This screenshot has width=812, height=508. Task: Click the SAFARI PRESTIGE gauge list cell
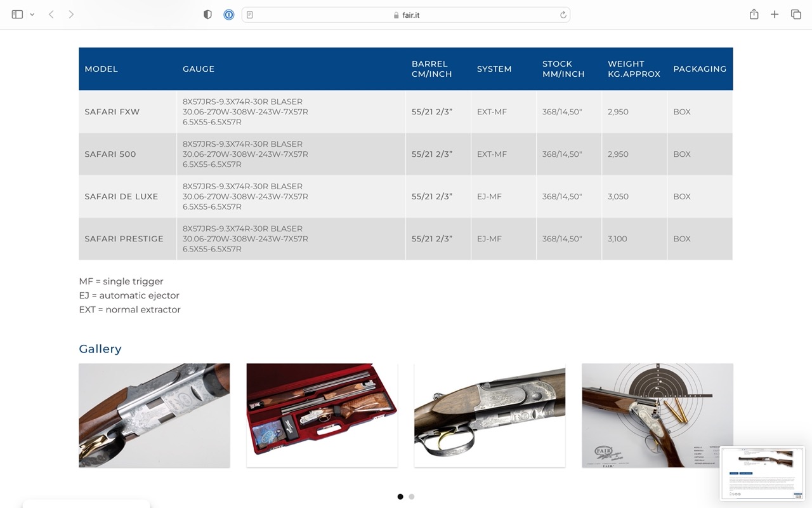point(291,239)
